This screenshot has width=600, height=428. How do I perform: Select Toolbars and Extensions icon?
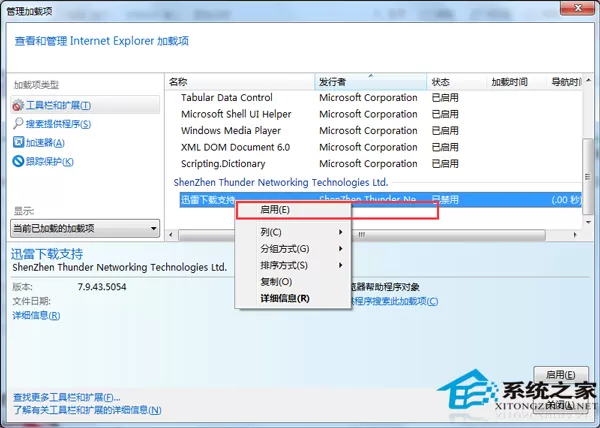click(18, 105)
